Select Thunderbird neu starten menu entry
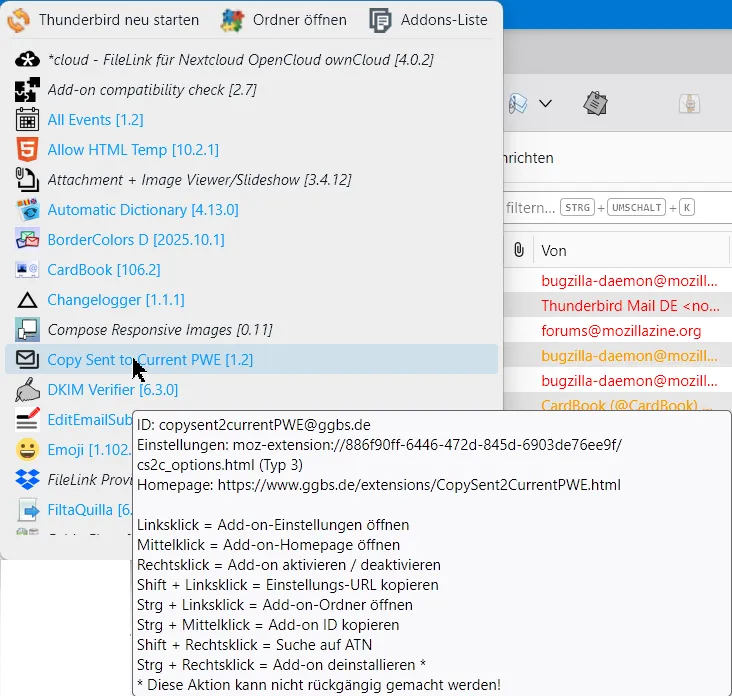The width and height of the screenshot is (732, 696). pos(104,20)
